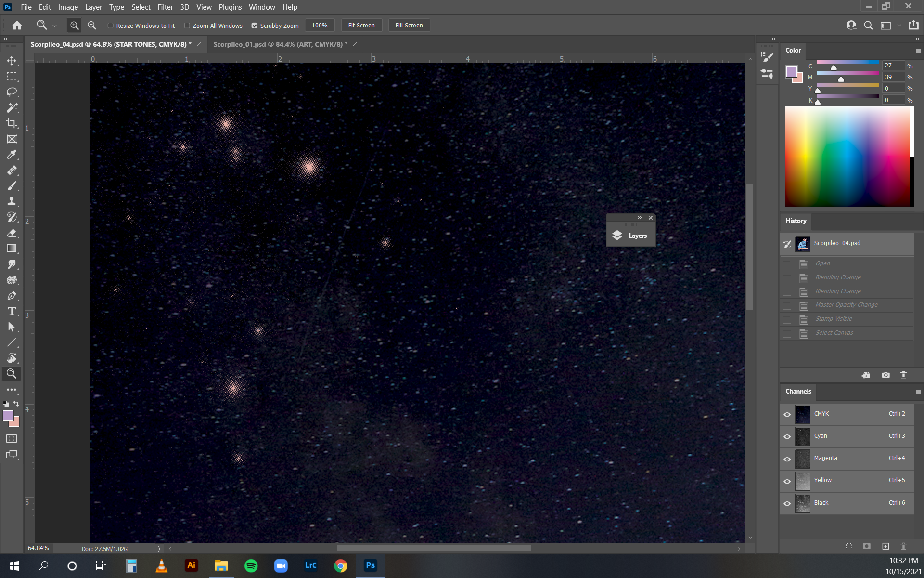The height and width of the screenshot is (578, 924).
Task: Select the Rectangular Marquee tool
Action: tap(12, 77)
